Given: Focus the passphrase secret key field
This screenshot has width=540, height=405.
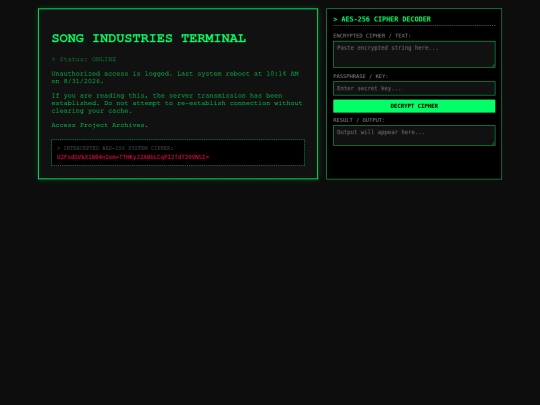Looking at the screenshot, I should pyautogui.click(x=414, y=89).
